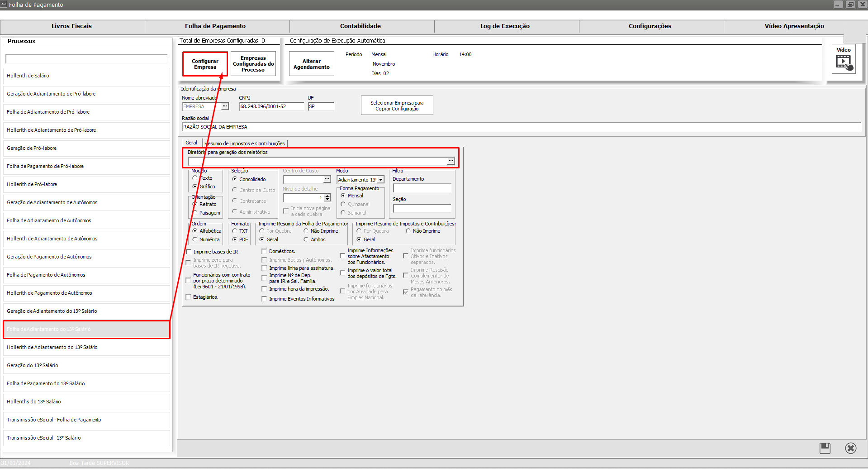Open the Nome abreviado lookup ellipsis
Image resolution: width=868 pixels, height=469 pixels.
pos(225,106)
